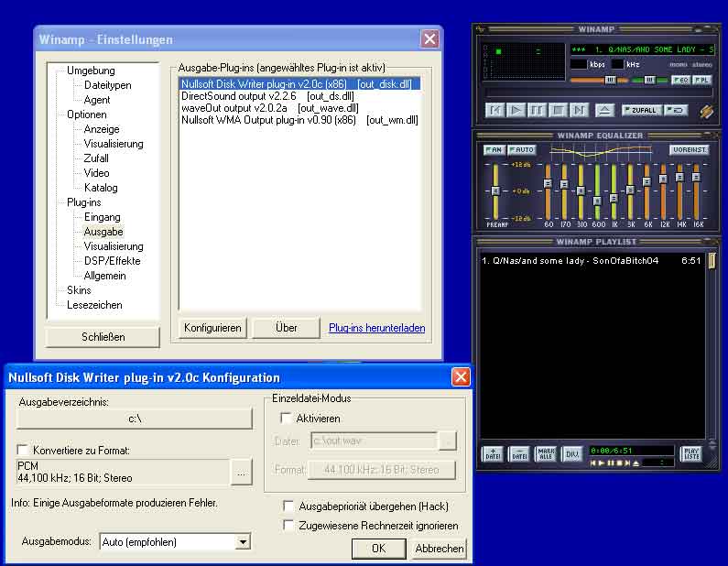
Task: Toggle equalizer AUTO button
Action: pyautogui.click(x=522, y=150)
